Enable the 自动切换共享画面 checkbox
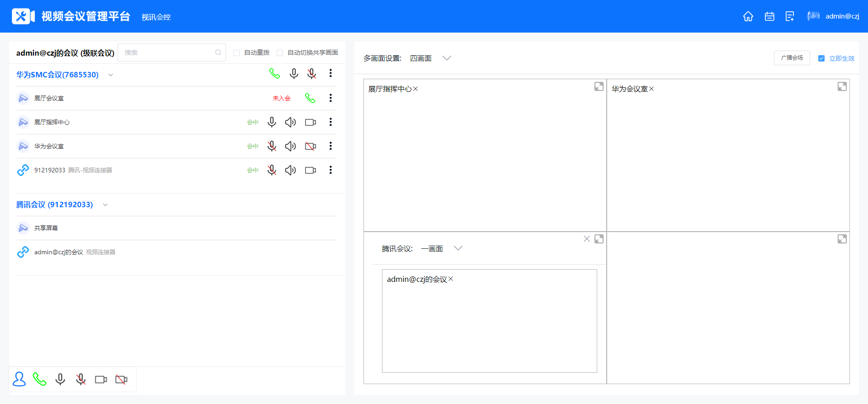 click(280, 53)
